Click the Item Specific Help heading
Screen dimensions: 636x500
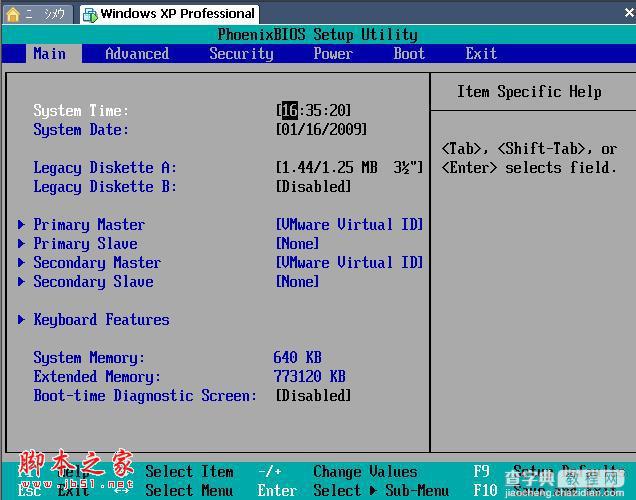529,92
